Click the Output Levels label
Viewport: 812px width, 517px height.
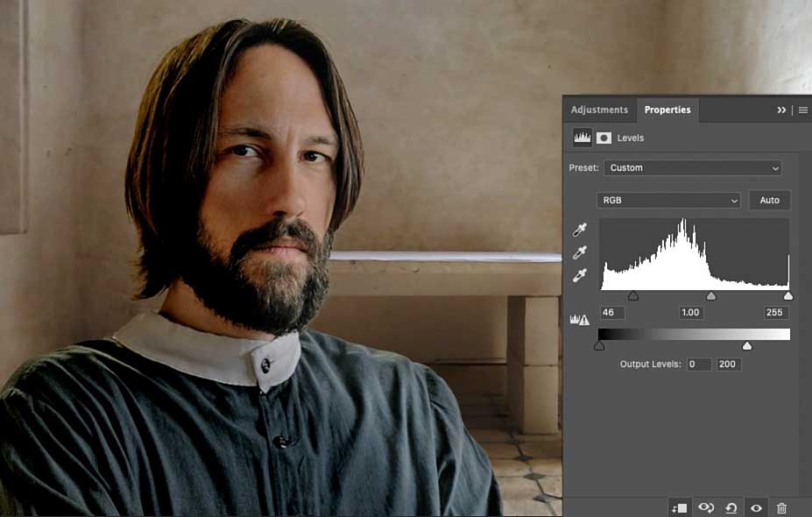tap(651, 365)
